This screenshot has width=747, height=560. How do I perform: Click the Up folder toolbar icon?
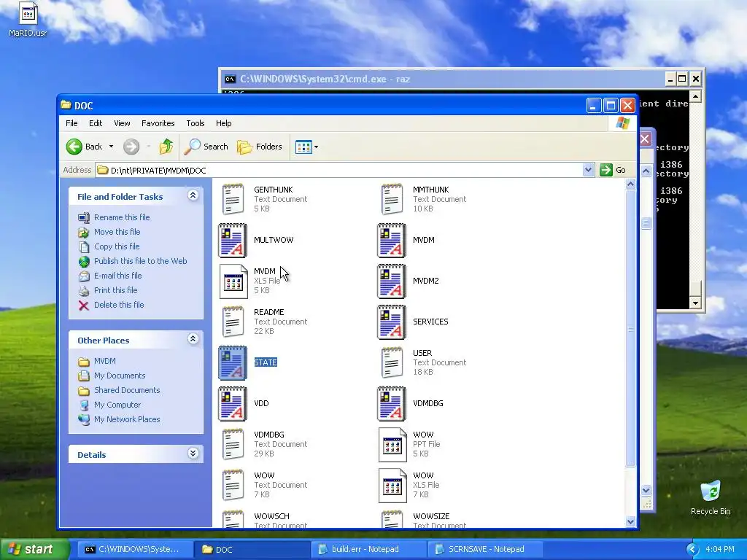(x=166, y=147)
